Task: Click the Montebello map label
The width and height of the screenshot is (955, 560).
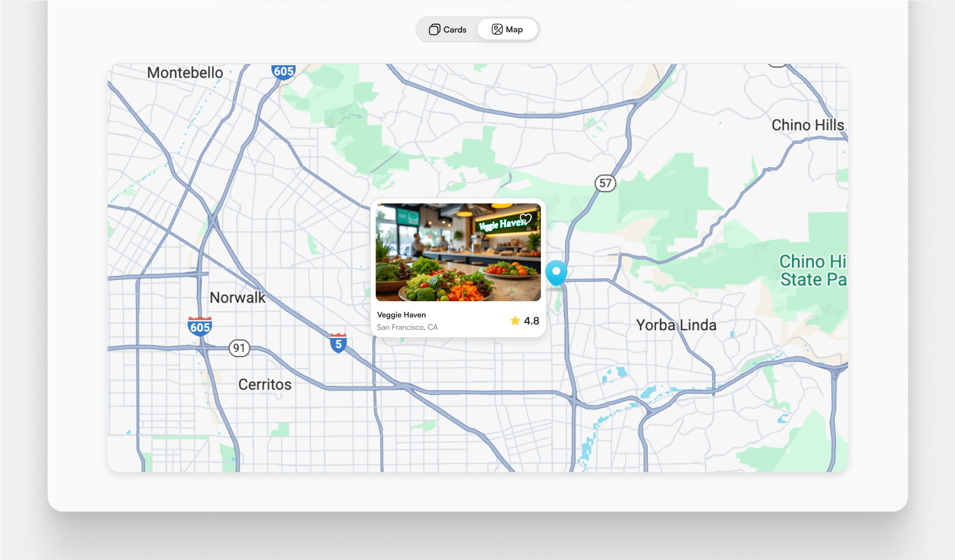Action: click(x=185, y=73)
